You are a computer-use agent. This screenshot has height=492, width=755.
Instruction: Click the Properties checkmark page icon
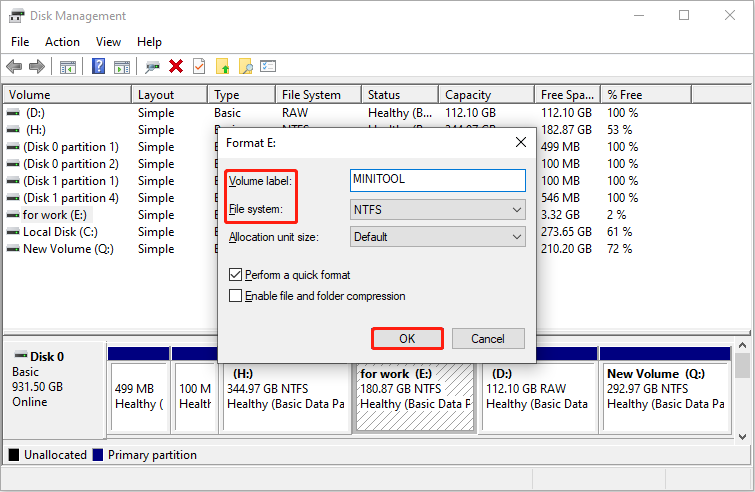(x=199, y=66)
